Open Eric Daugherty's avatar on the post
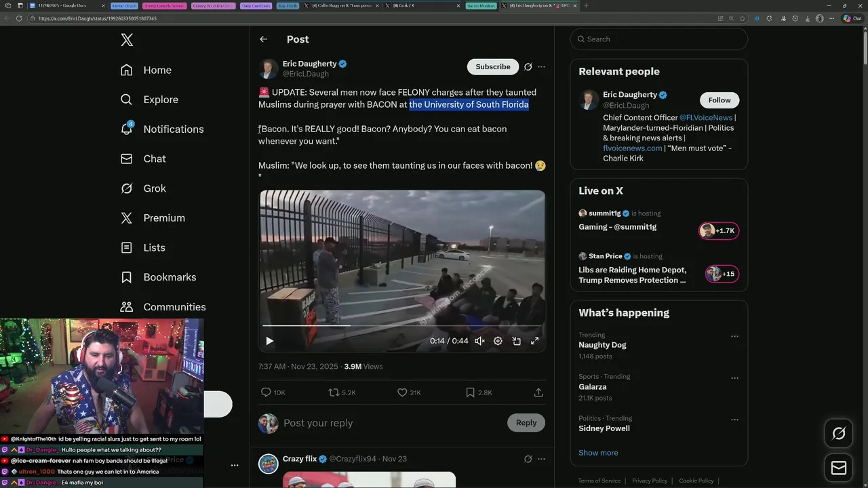868x488 pixels. (x=269, y=68)
